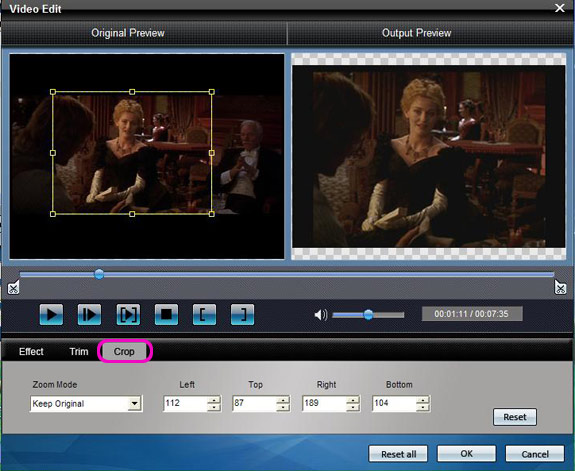Switch to the Trim tab
Image resolution: width=575 pixels, height=471 pixels.
pos(79,351)
